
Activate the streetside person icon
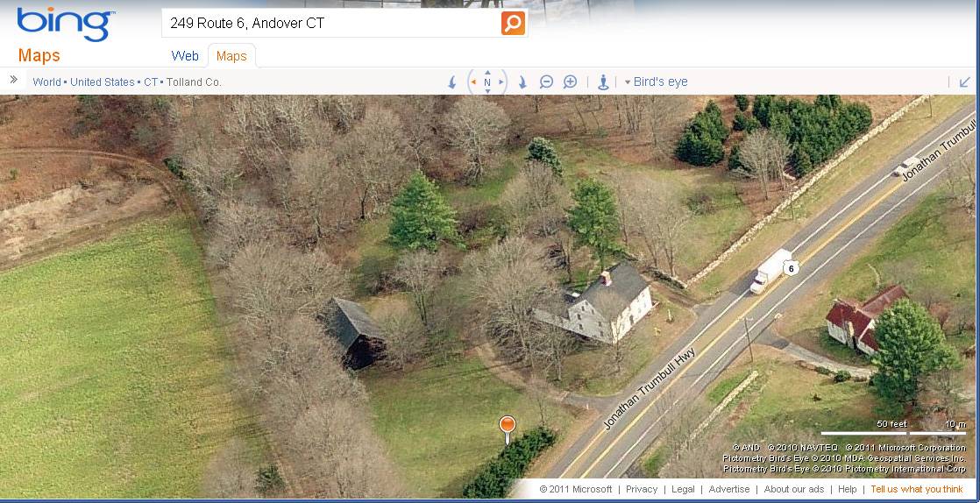(x=602, y=81)
